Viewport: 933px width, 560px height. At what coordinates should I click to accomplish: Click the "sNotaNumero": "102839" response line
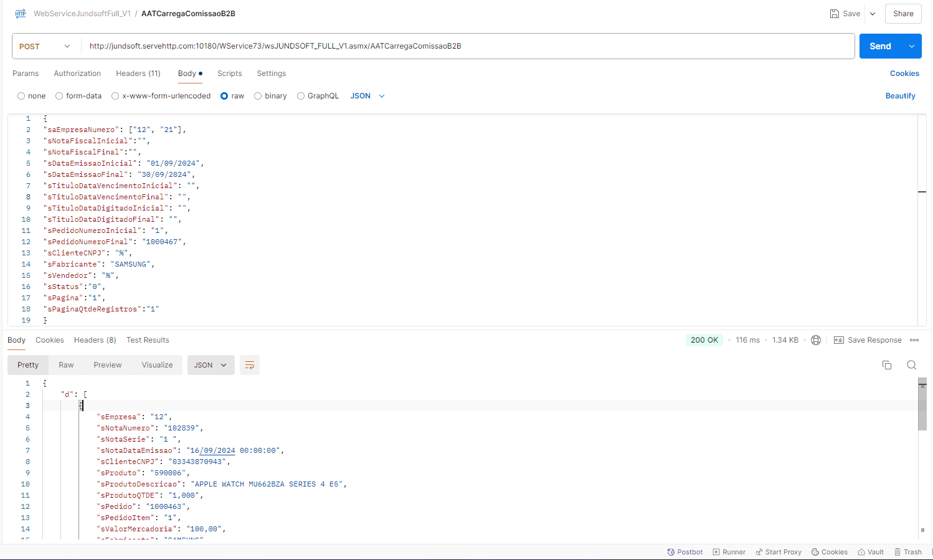150,428
